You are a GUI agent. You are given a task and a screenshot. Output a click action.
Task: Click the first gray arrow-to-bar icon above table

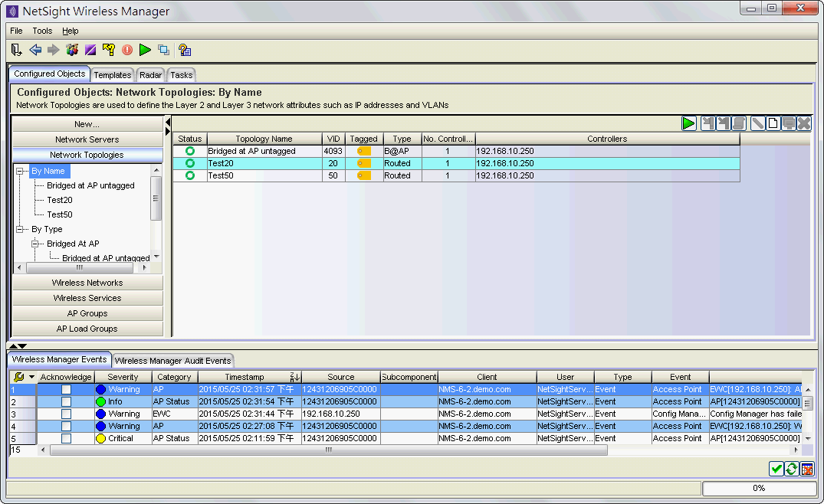tap(708, 123)
